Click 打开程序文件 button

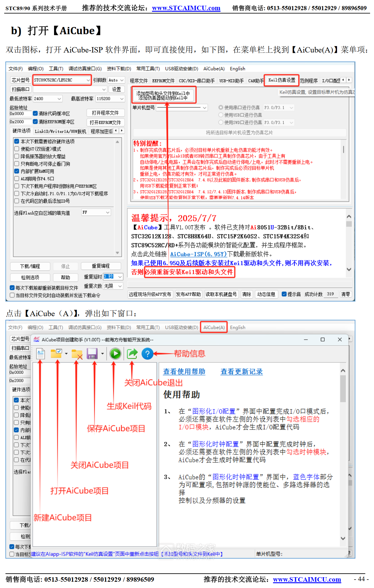[x=105, y=113]
